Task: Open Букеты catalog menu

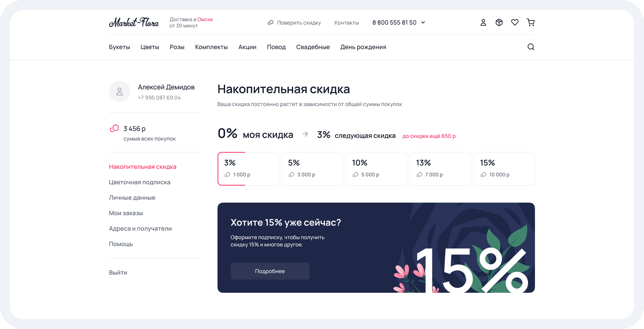Action: 119,47
